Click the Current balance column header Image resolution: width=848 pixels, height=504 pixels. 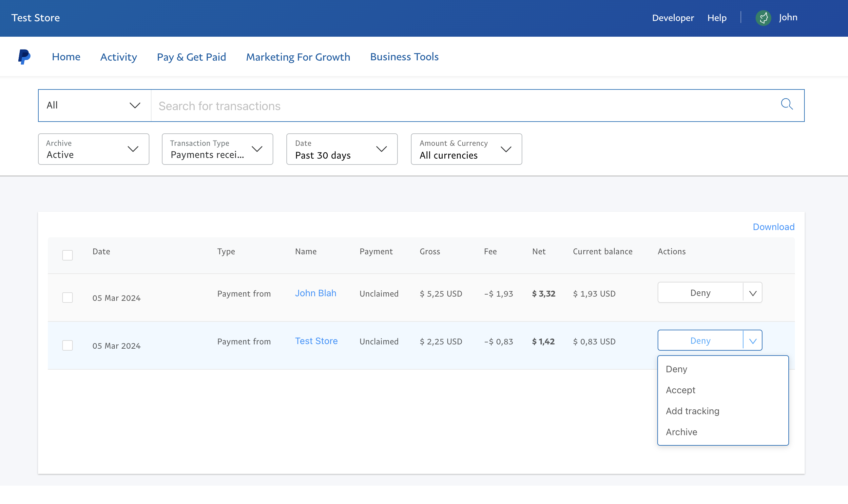[x=603, y=251]
